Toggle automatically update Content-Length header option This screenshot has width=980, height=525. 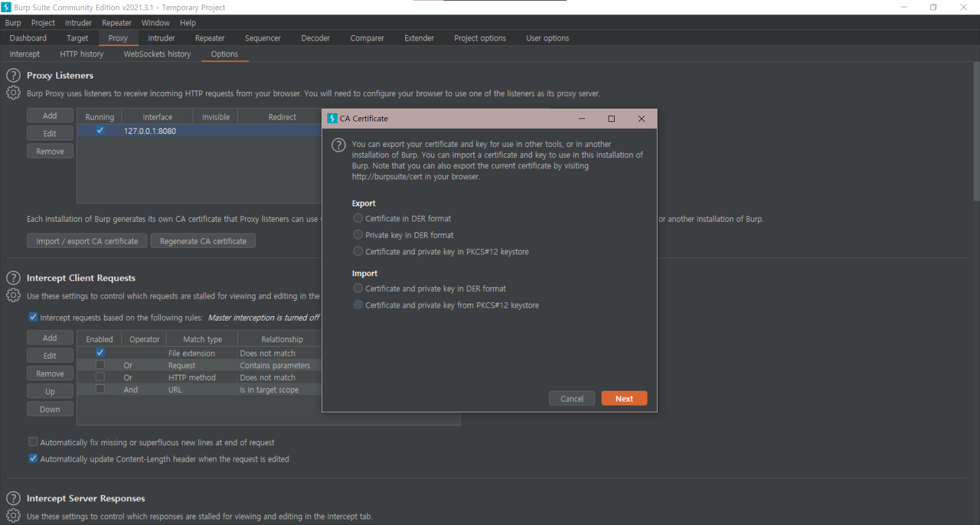[x=33, y=459]
